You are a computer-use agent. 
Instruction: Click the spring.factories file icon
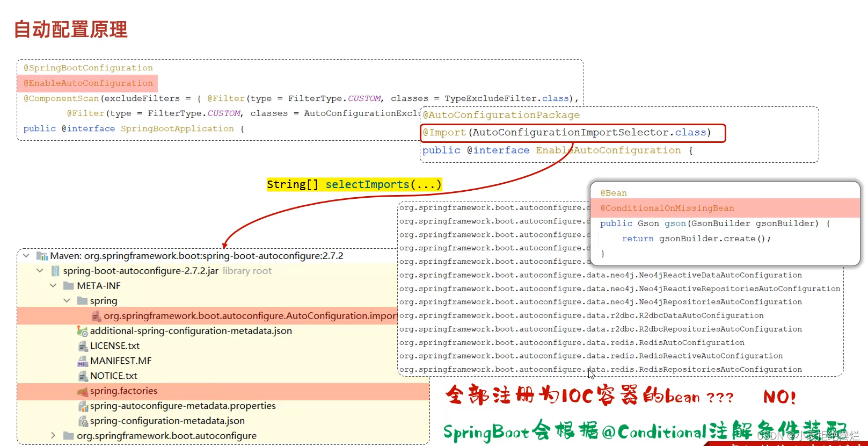tap(82, 391)
